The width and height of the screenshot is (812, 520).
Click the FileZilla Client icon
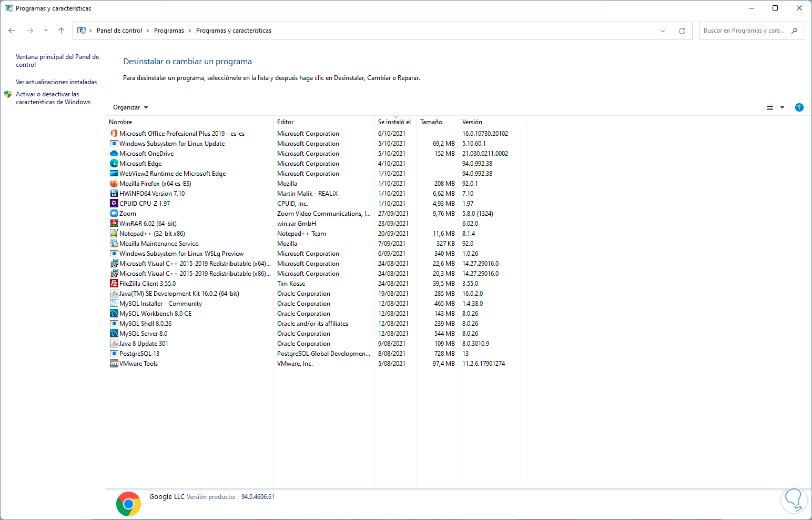pos(114,284)
